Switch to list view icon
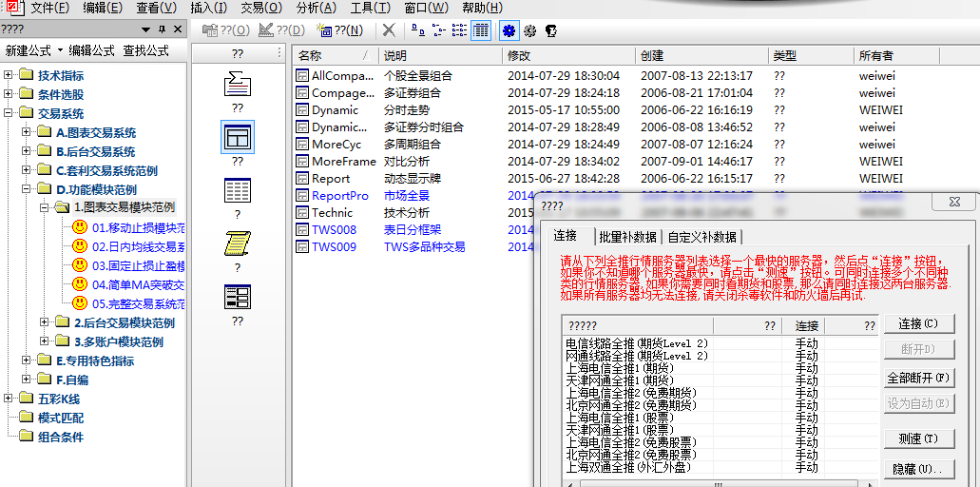This screenshot has width=980, height=487. point(459,30)
